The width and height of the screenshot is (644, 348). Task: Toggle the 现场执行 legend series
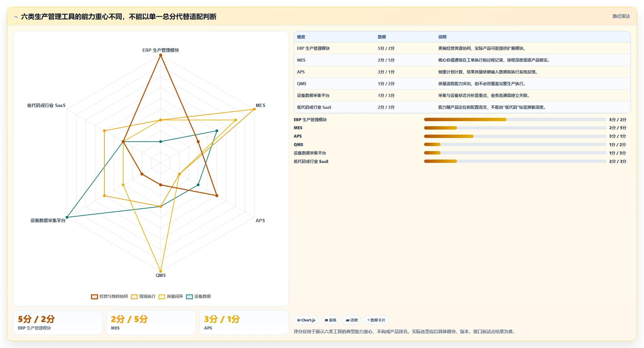click(143, 297)
